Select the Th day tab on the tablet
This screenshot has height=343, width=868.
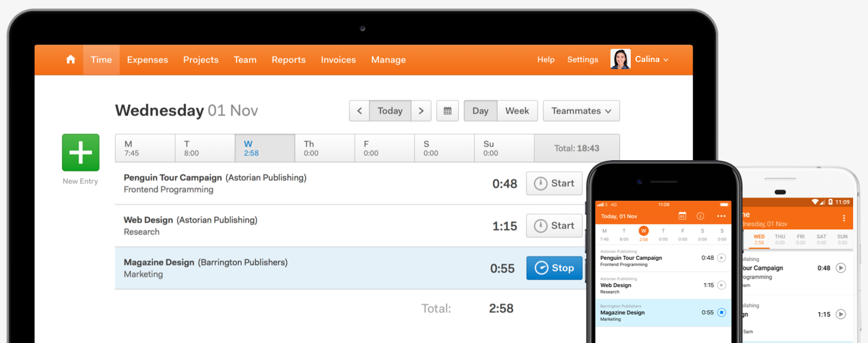pyautogui.click(x=325, y=148)
